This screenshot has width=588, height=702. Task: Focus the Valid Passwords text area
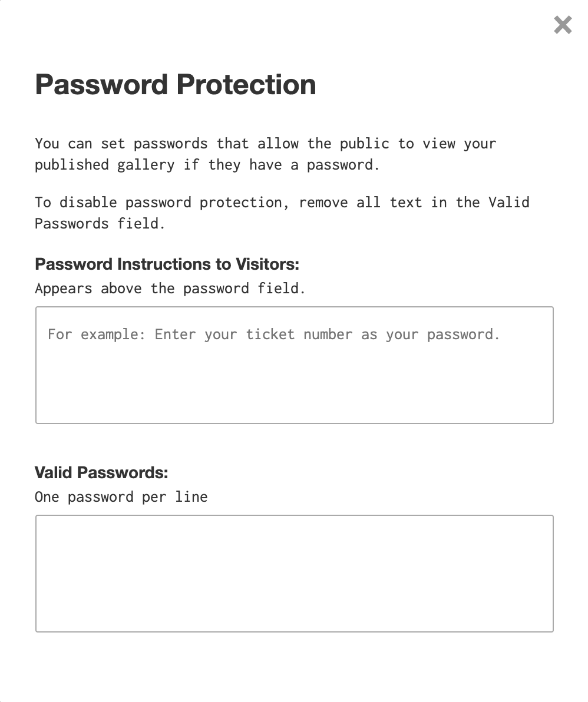click(x=294, y=574)
